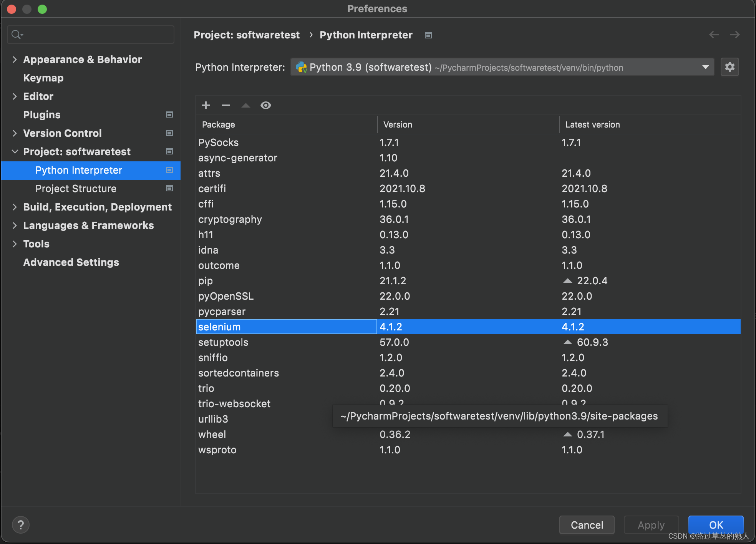
Task: Click the uninstall package minus icon
Action: (x=226, y=105)
